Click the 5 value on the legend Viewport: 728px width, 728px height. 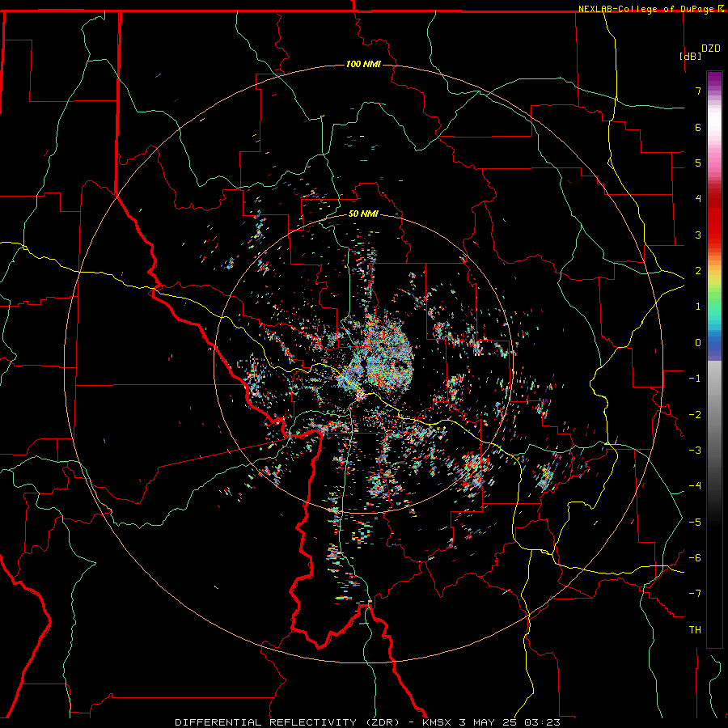698,163
